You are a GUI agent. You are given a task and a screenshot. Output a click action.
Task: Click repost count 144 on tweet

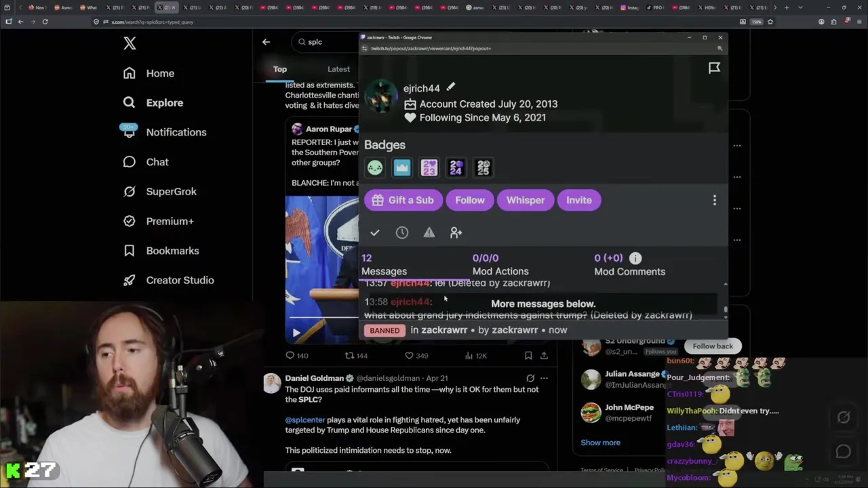coord(356,355)
